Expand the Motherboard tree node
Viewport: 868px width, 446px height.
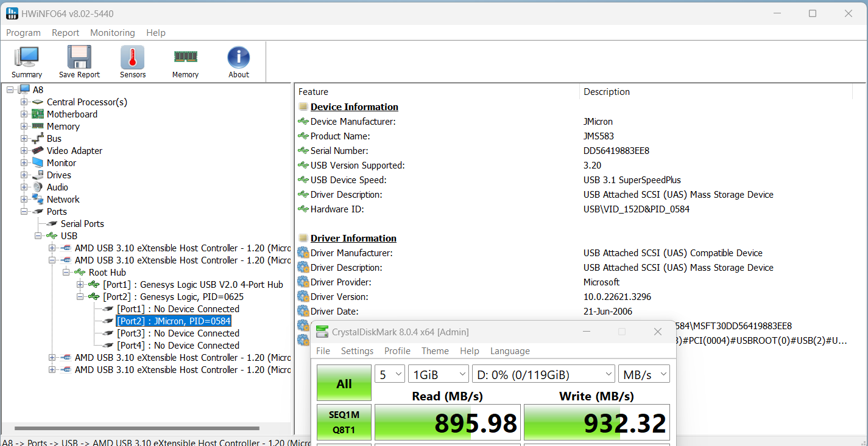pos(24,114)
